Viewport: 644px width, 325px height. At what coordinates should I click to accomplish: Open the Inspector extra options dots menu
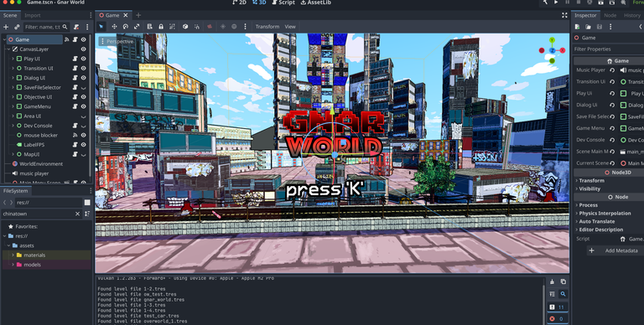click(x=610, y=27)
